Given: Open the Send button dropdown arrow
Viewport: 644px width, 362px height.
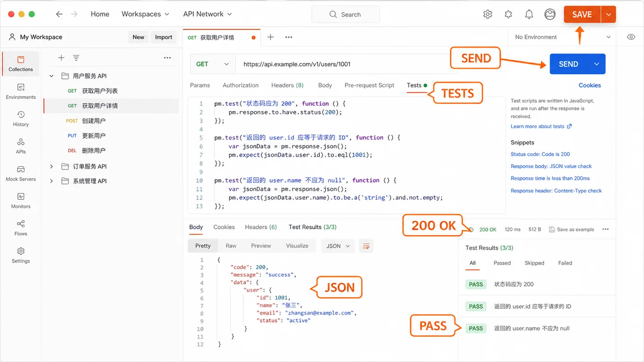Looking at the screenshot, I should coord(597,64).
